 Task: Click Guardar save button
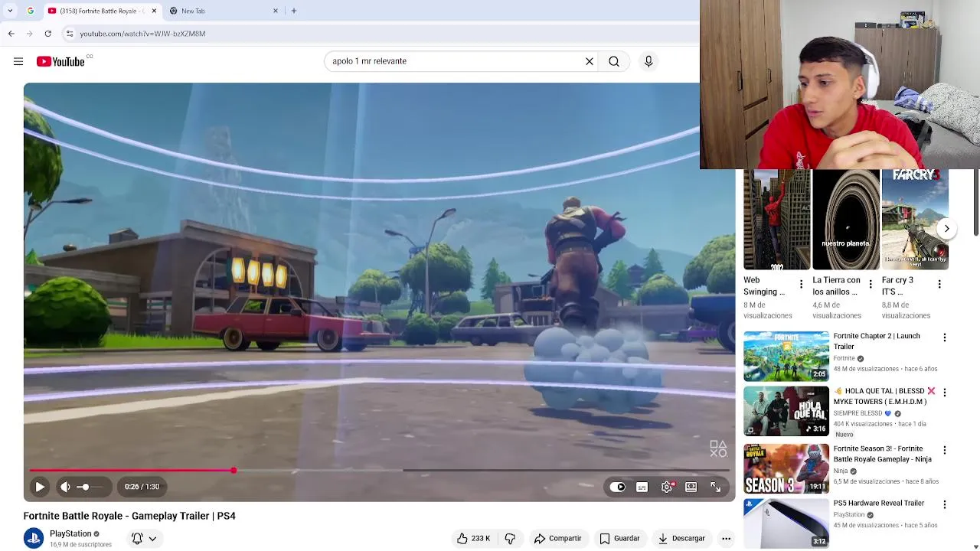(619, 539)
